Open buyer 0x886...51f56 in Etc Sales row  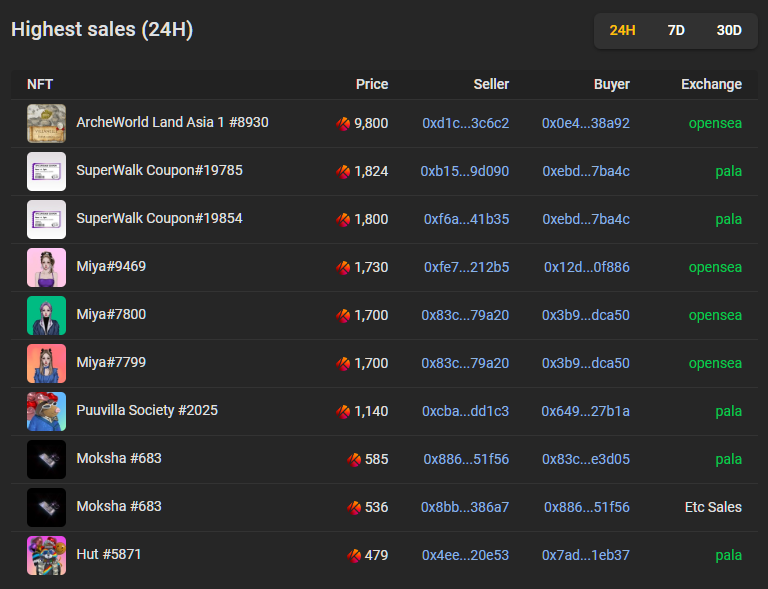click(x=587, y=507)
